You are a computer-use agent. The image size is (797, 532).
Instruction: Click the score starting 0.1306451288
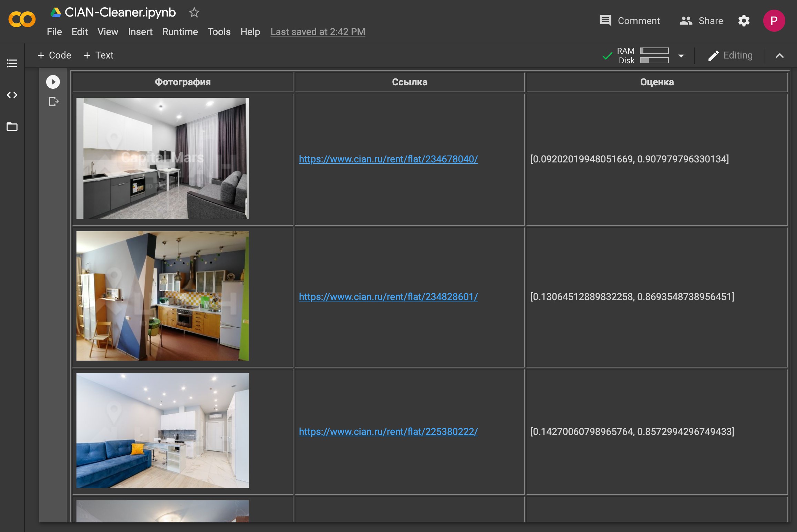point(632,297)
